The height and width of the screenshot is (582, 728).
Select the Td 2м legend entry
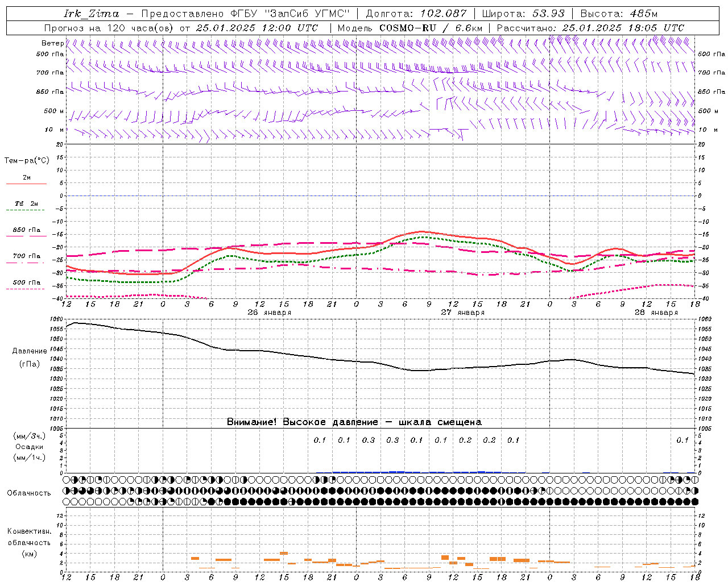coord(26,203)
